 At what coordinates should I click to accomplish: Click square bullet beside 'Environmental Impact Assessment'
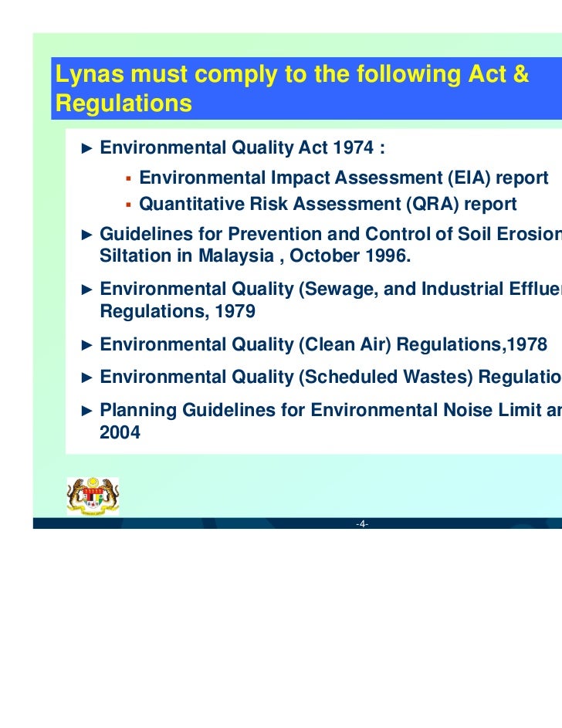tap(129, 178)
